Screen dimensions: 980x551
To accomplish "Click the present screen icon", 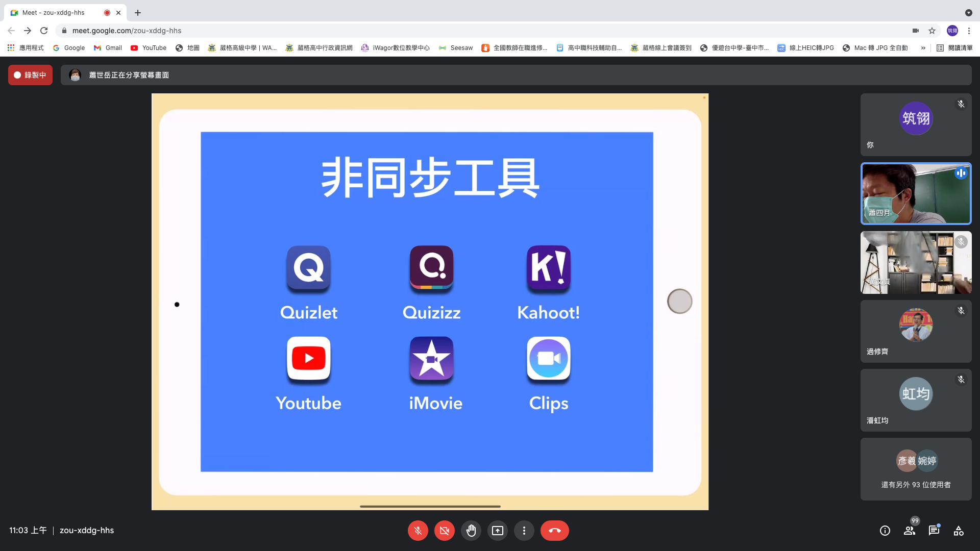I will pos(497,531).
